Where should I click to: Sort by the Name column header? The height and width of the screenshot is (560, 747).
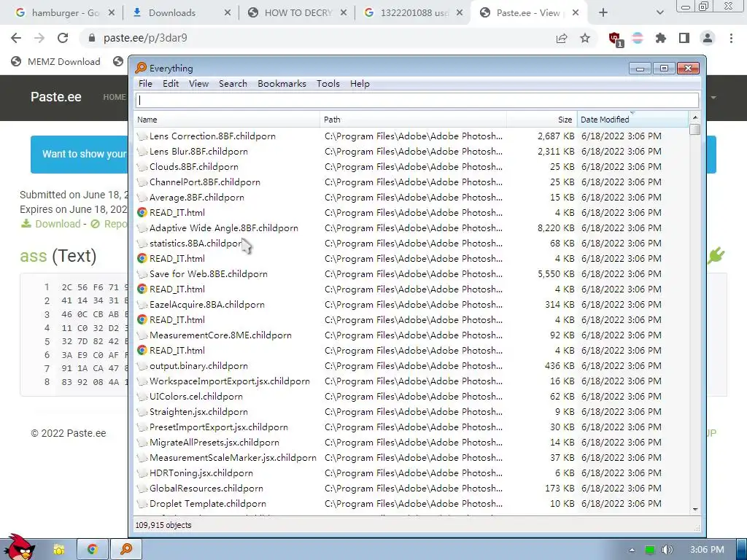click(x=227, y=120)
